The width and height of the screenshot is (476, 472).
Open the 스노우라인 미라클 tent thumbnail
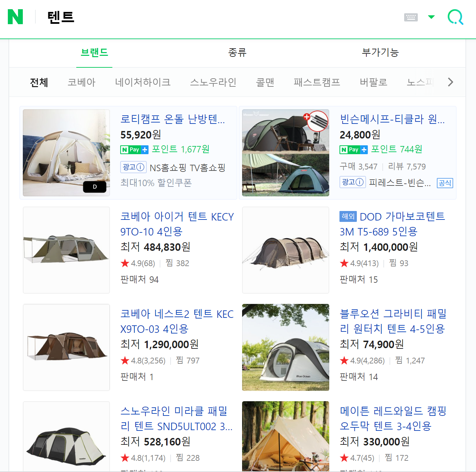[66, 436]
